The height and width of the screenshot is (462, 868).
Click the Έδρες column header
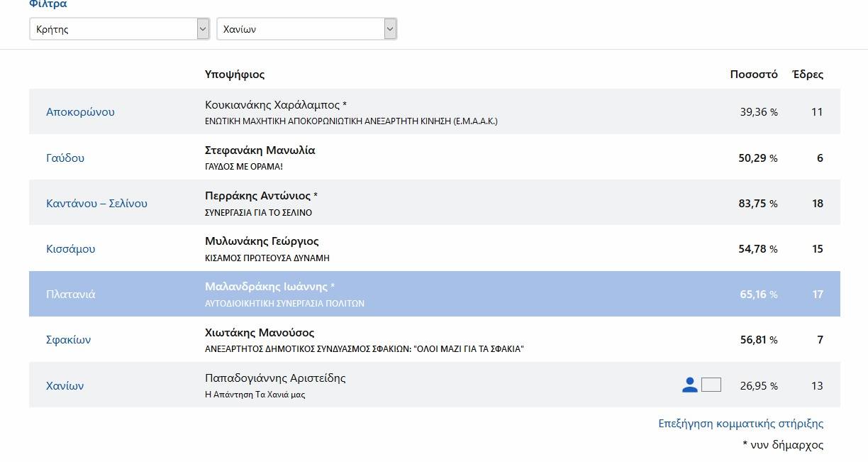tap(807, 75)
